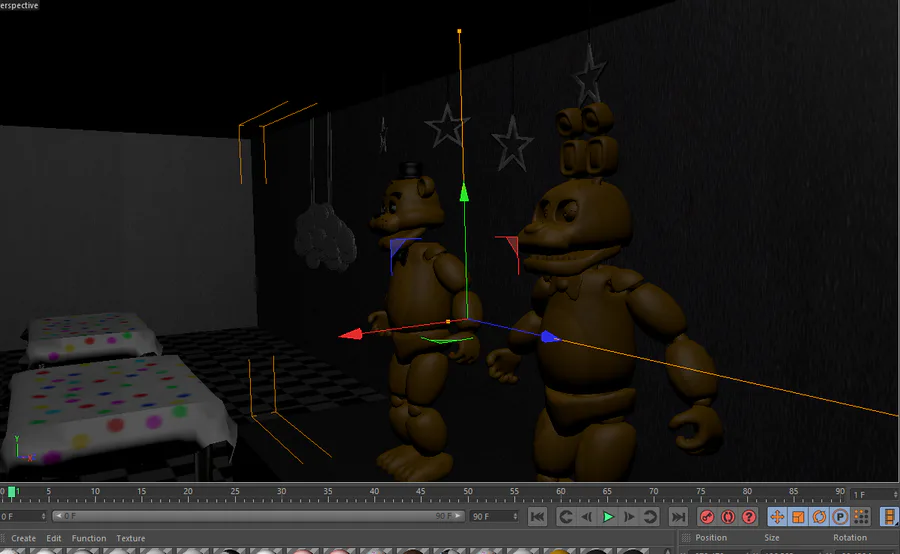Toggle Point Level Animation dots icon
The width and height of the screenshot is (900, 554).
(x=862, y=517)
